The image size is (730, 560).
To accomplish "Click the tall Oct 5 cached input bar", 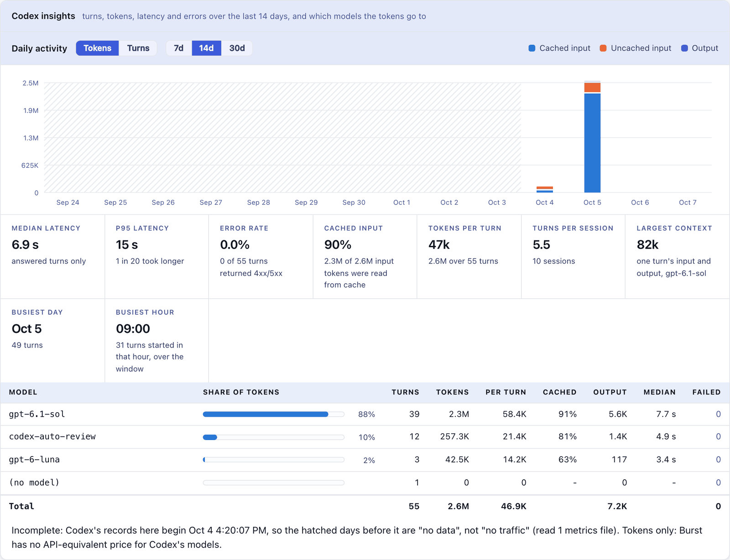I will 592,143.
